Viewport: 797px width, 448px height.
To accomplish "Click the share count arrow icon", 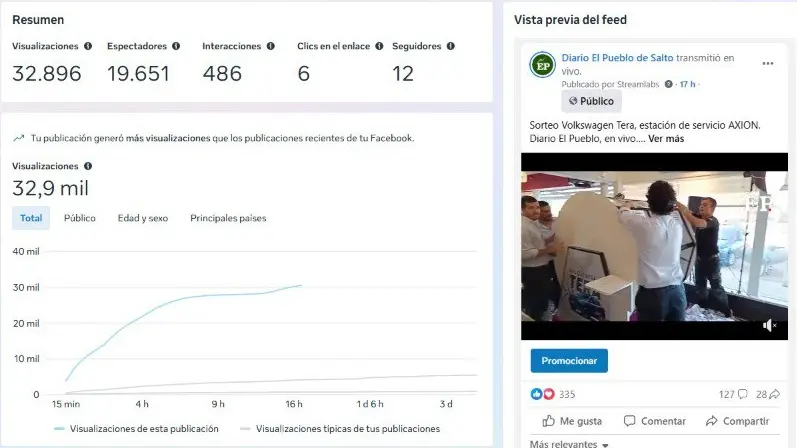I will point(775,394).
